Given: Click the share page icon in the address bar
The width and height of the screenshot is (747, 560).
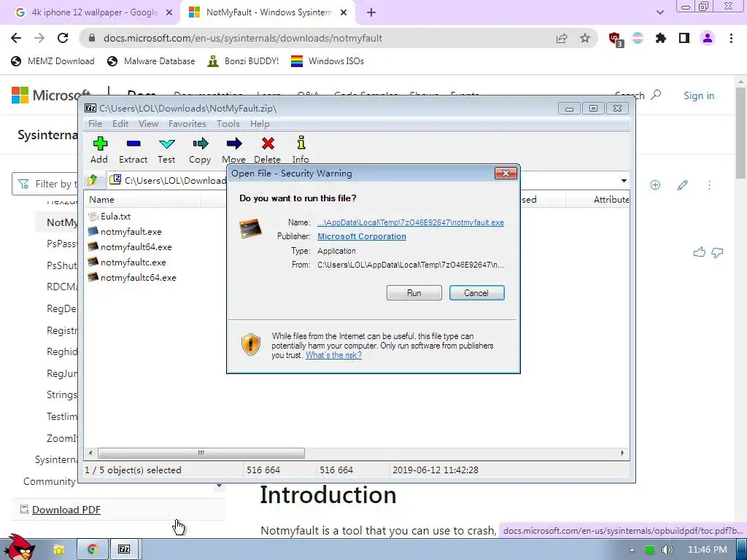Looking at the screenshot, I should (562, 38).
